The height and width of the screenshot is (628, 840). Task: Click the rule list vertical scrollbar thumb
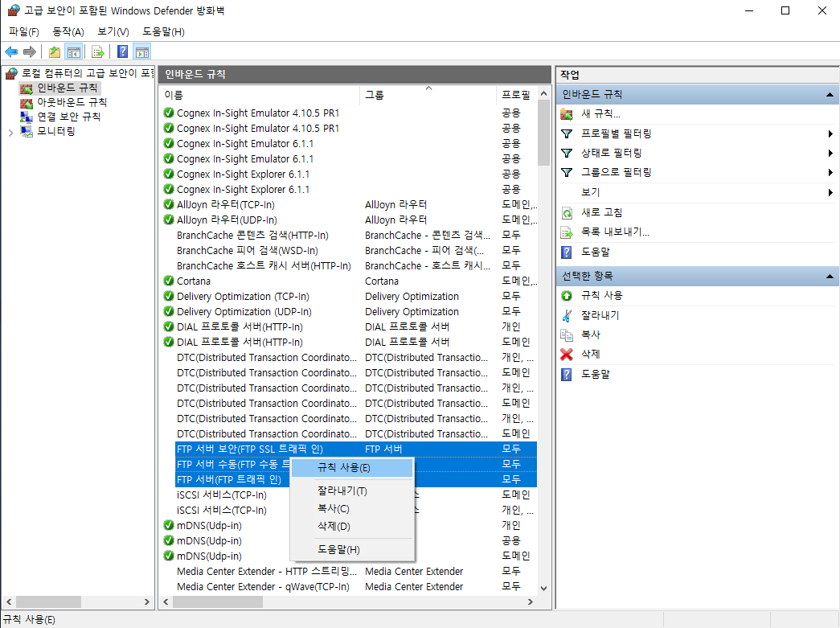[x=543, y=133]
